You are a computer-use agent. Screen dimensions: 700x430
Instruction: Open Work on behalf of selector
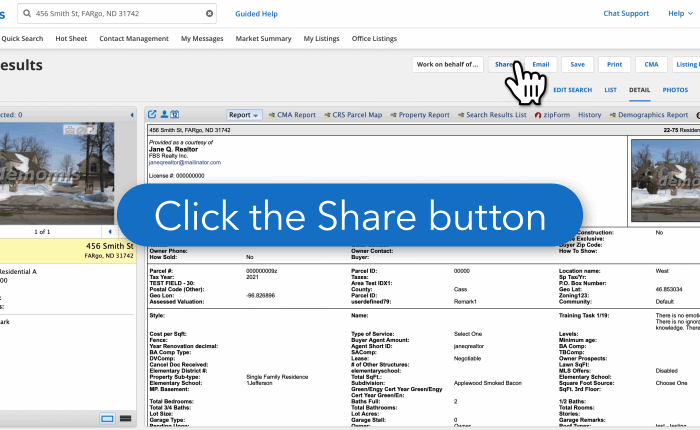coord(448,64)
